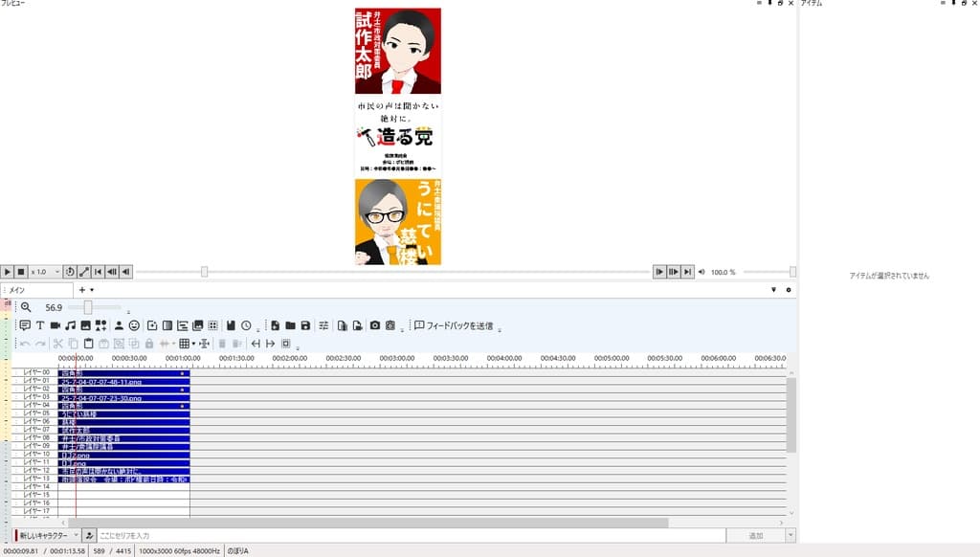980x557 pixels.
Task: Add the tile grid item icon
Action: pos(213,325)
